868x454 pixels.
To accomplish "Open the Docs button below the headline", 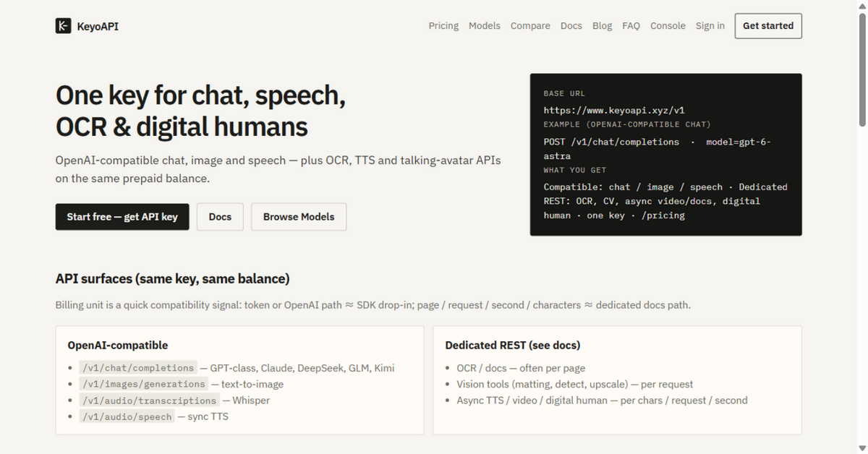I will [x=220, y=217].
